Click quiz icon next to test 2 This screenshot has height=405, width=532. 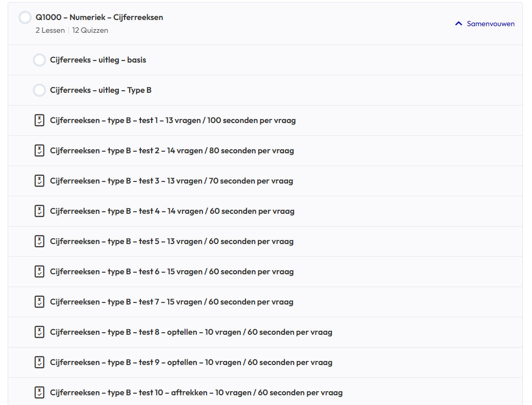39,151
